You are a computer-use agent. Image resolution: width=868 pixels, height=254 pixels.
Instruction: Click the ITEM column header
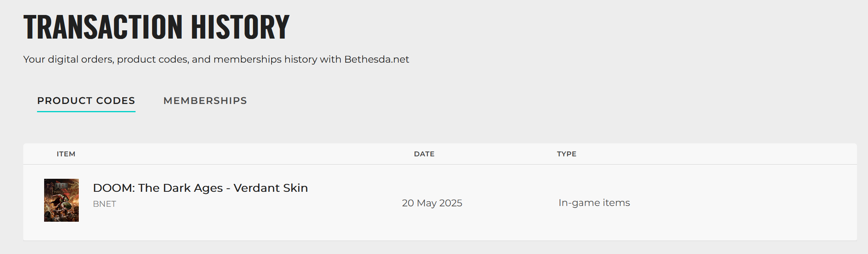[66, 154]
